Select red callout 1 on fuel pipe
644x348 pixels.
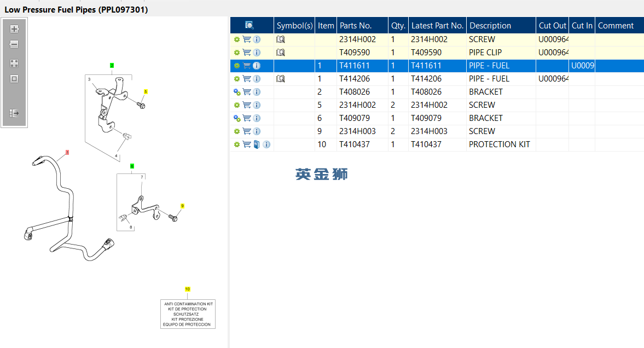point(67,153)
